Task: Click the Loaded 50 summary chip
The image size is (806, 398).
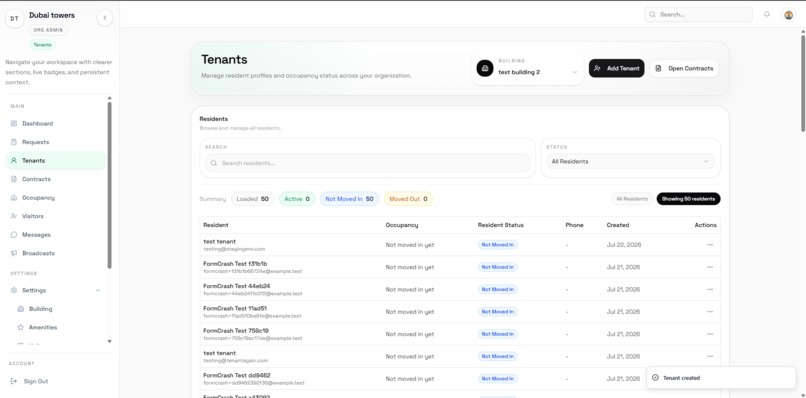Action: pyautogui.click(x=252, y=199)
